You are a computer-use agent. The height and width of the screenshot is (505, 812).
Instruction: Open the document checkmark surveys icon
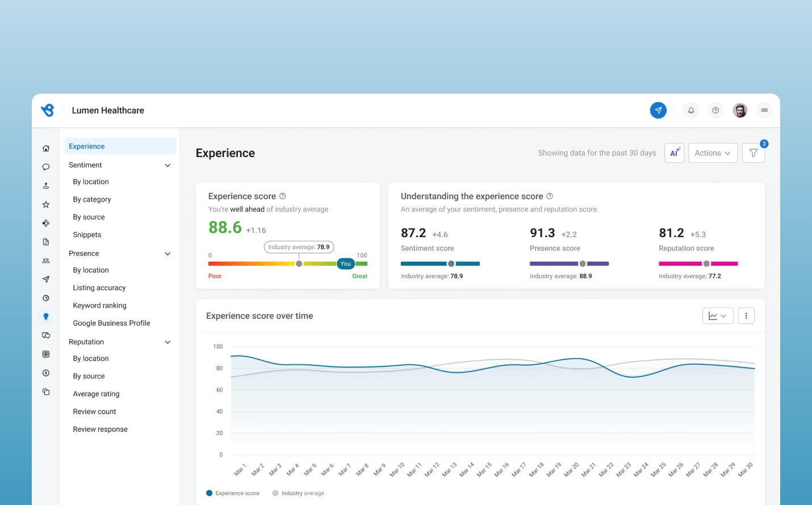(46, 242)
